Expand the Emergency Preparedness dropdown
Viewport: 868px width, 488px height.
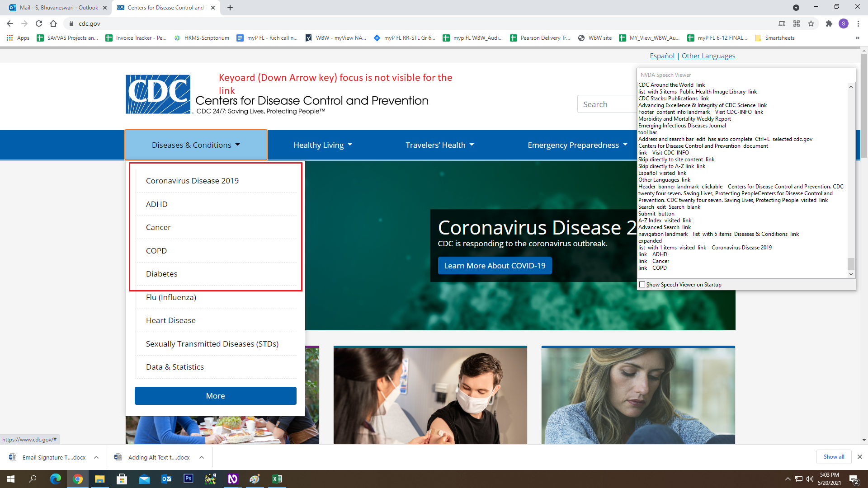click(x=577, y=145)
